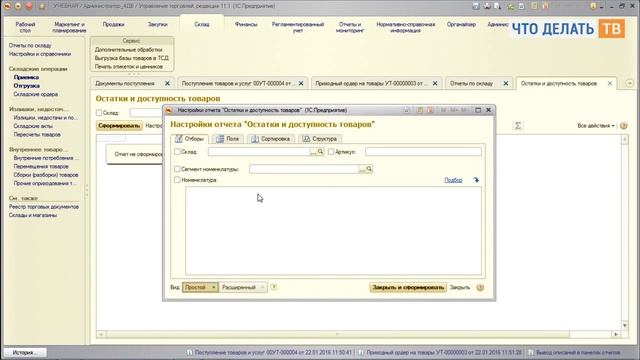Viewport: 640px width, 360px height.
Task: Click the save icon in main title bar
Action: [x=476, y=6]
